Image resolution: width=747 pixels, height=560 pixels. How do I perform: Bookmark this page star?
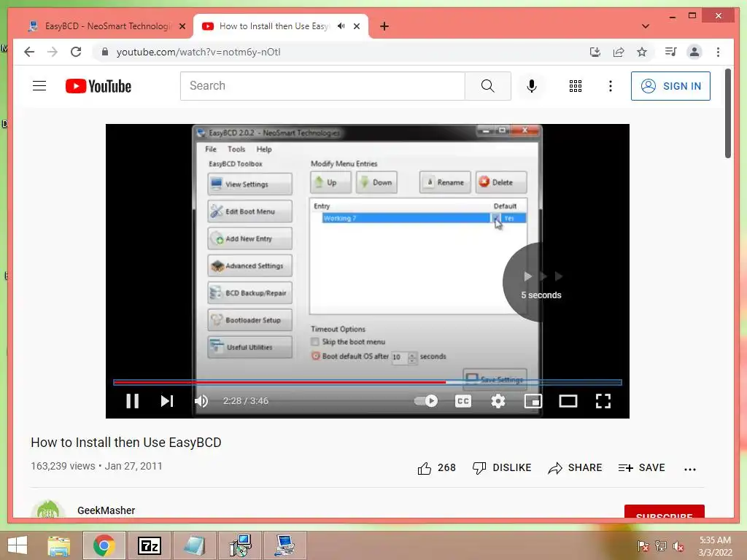click(x=642, y=52)
